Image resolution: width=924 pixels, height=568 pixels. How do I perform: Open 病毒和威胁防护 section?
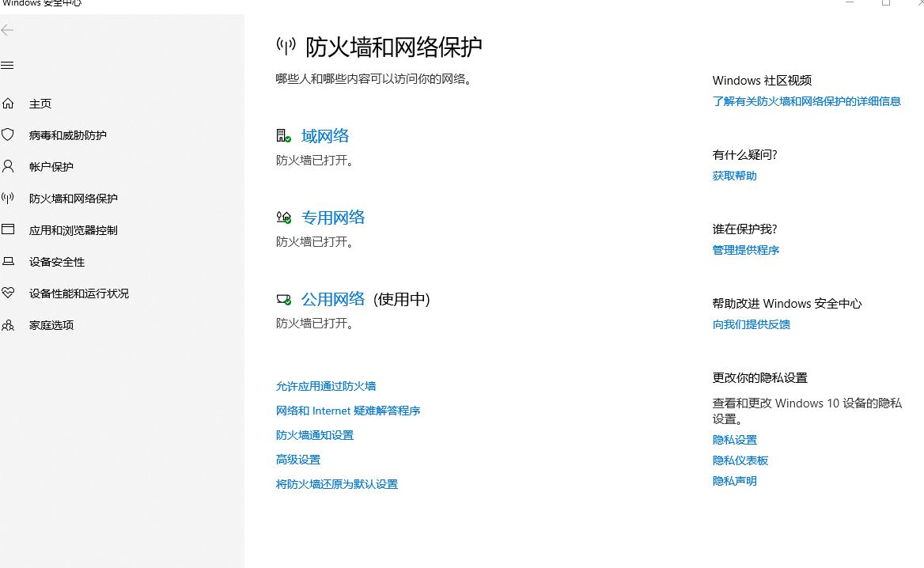(x=68, y=135)
